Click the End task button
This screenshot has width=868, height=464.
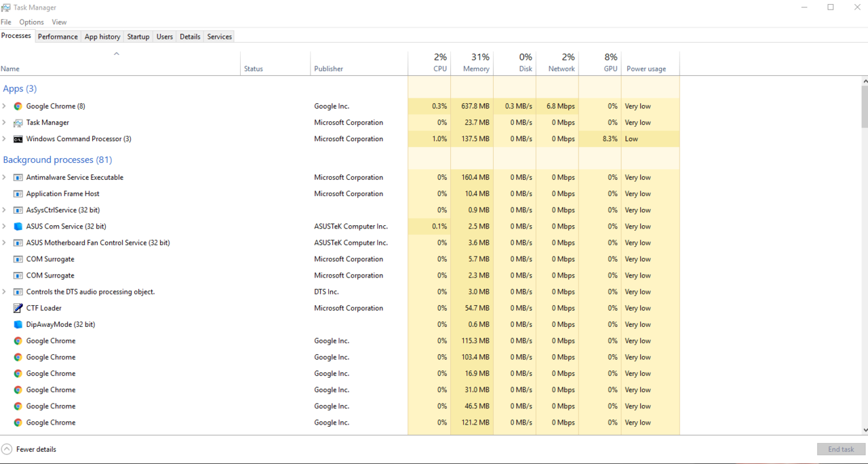click(841, 449)
